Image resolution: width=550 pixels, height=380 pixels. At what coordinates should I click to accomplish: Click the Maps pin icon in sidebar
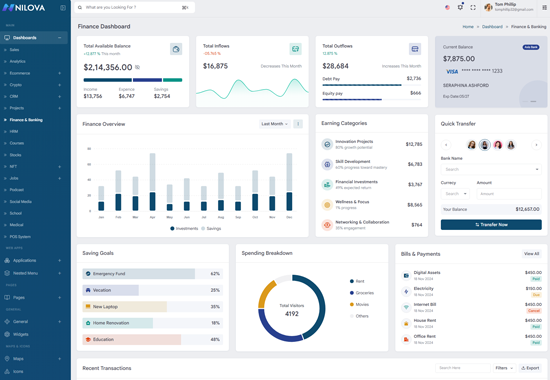[x=7, y=359]
